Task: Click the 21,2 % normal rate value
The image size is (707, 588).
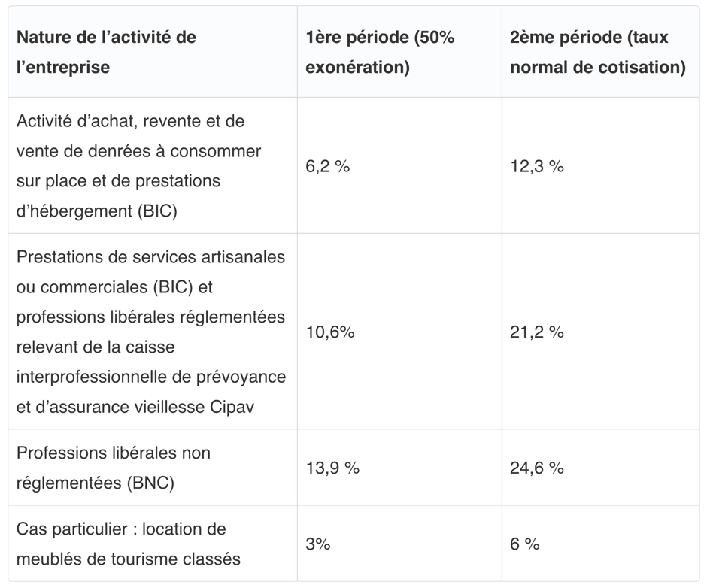Action: pyautogui.click(x=537, y=332)
